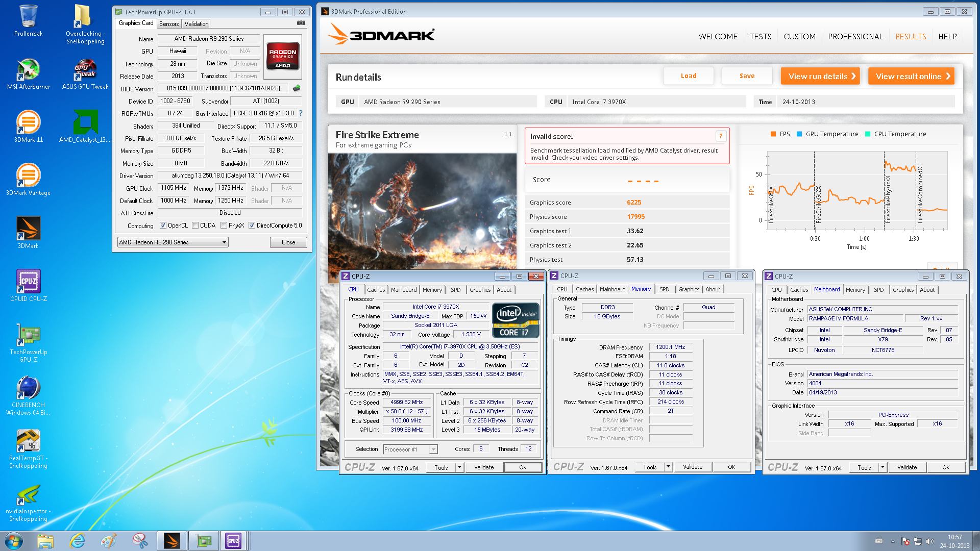This screenshot has height=551, width=980.
Task: Open Processor #1 selection dropdown
Action: [433, 449]
